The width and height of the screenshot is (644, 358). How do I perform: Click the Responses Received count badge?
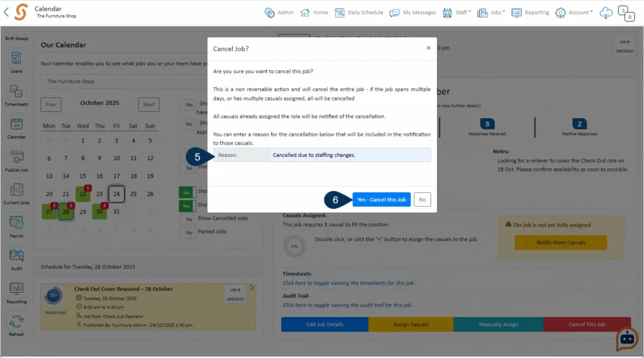[487, 124]
